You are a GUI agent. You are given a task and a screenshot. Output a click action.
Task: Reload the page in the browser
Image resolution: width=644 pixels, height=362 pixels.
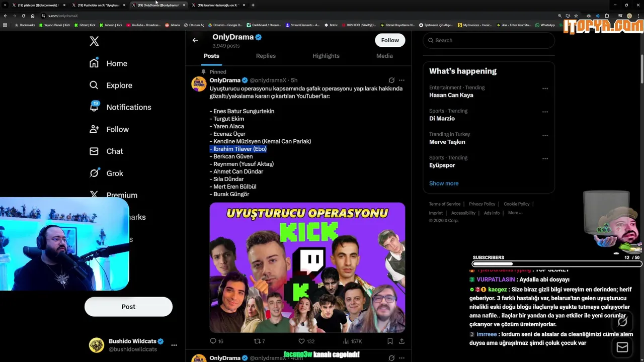pyautogui.click(x=23, y=16)
